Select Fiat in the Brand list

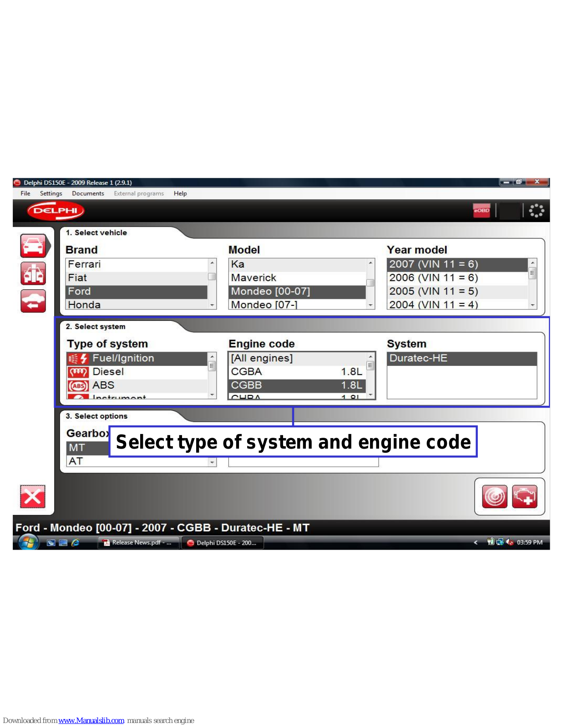[x=137, y=278]
